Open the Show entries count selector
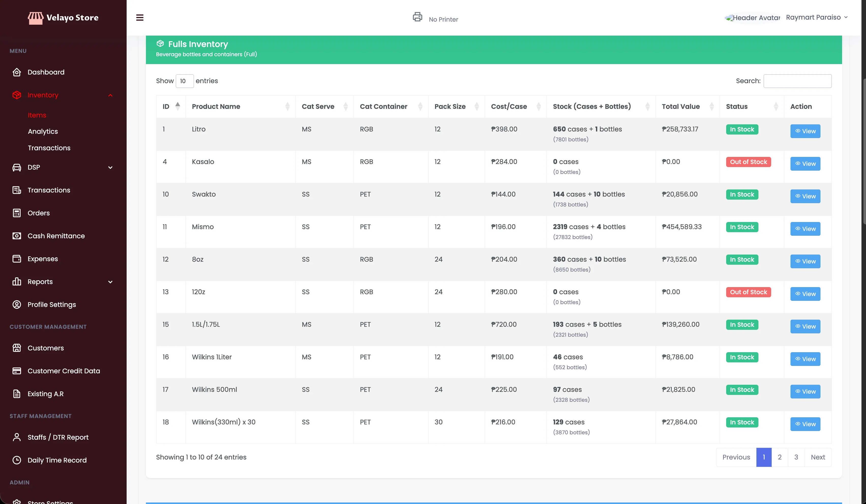 pos(185,81)
